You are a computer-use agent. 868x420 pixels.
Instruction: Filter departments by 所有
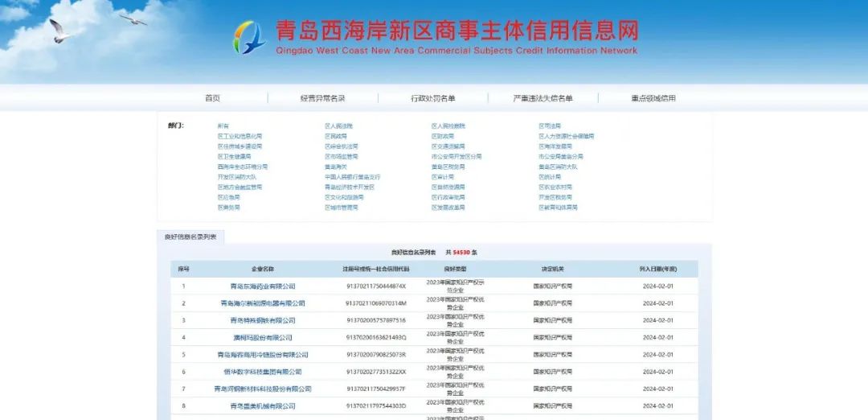[223, 126]
